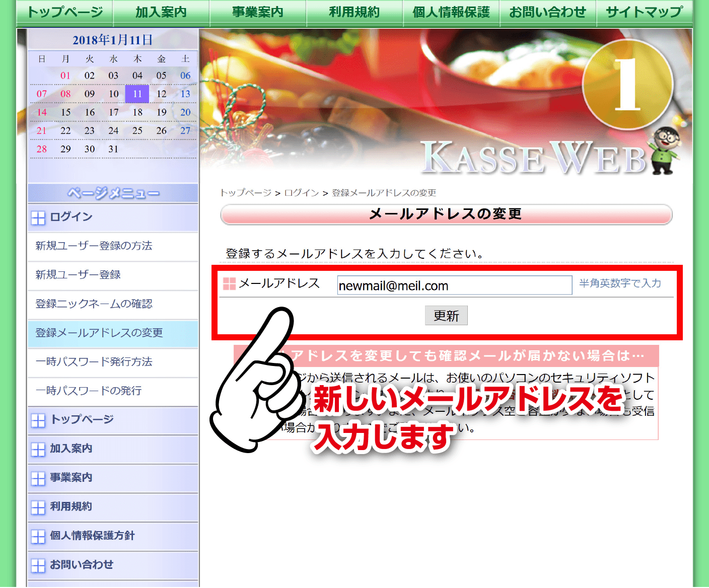Click the grid icon beside sidebar 事業案内
The image size is (709, 588).
pos(38,479)
